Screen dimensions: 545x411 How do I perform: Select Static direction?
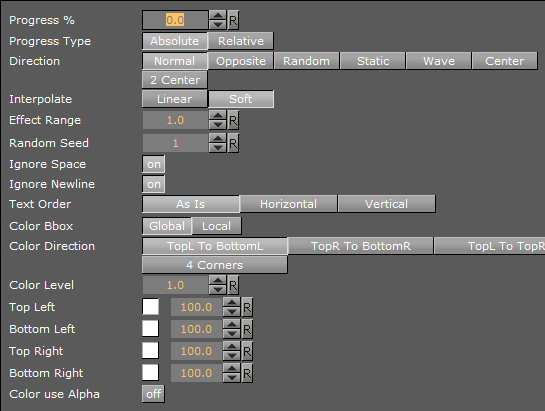(373, 61)
